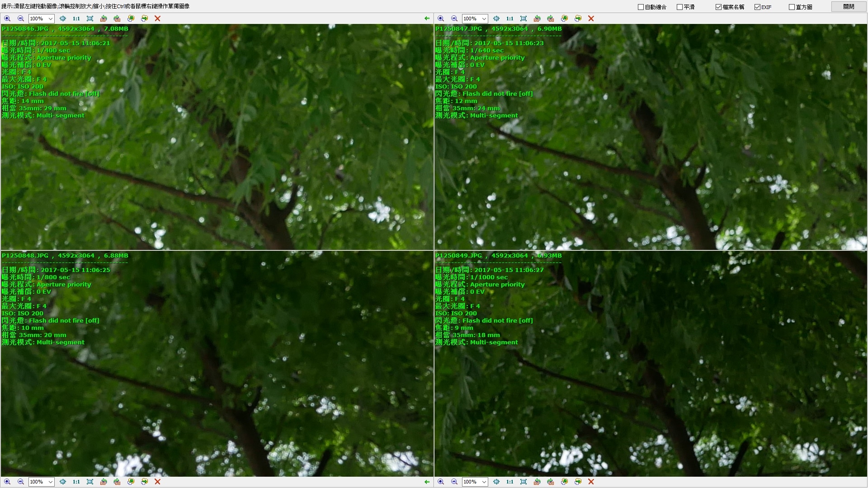Image resolution: width=868 pixels, height=488 pixels.
Task: Rotate P1250849.JPG right
Action: click(551, 482)
